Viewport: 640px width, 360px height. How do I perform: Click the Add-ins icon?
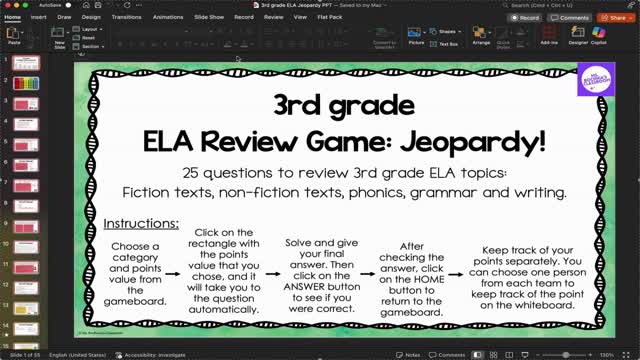(549, 35)
